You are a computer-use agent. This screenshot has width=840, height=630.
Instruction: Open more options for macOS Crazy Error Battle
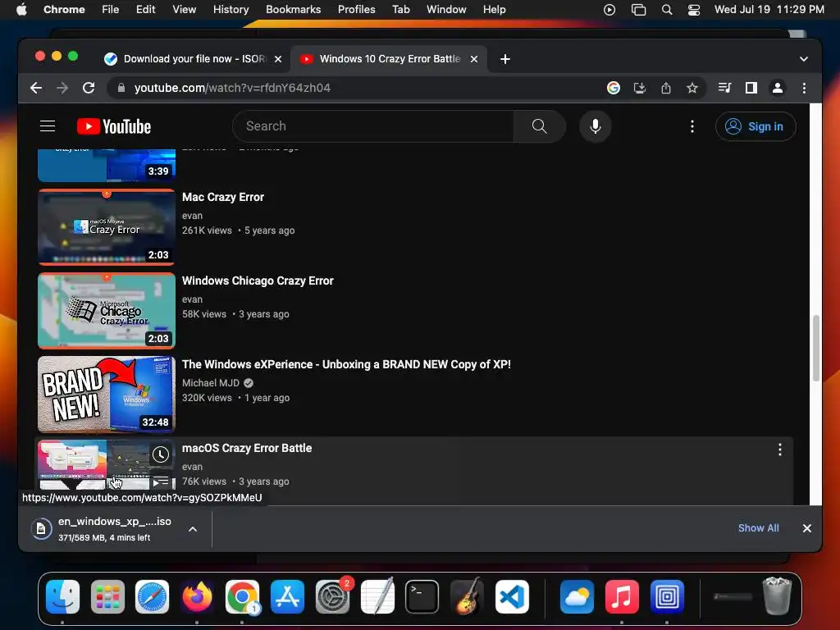[780, 450]
